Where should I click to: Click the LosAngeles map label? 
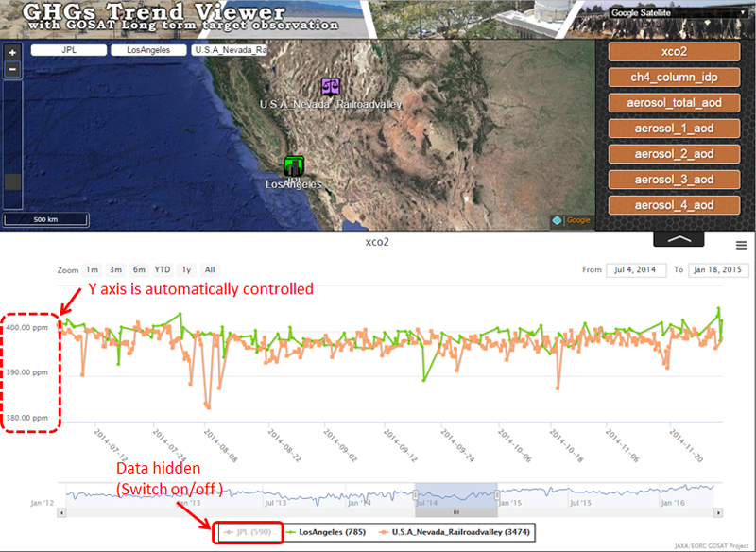coord(294,184)
